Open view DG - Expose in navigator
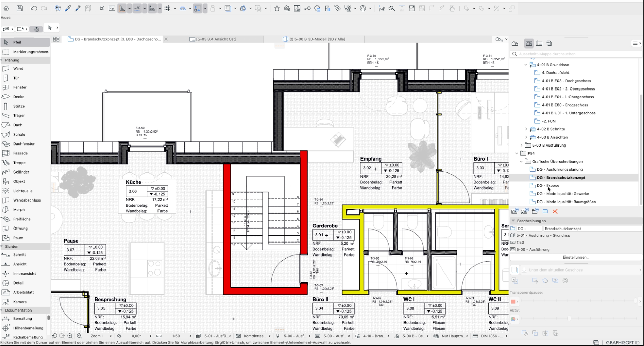This screenshot has width=644, height=346. pyautogui.click(x=548, y=185)
